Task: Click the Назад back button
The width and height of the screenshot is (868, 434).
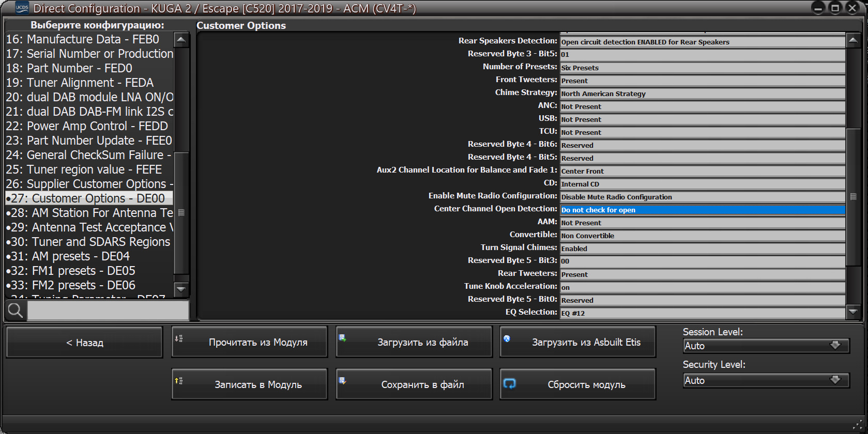Action: coord(84,342)
